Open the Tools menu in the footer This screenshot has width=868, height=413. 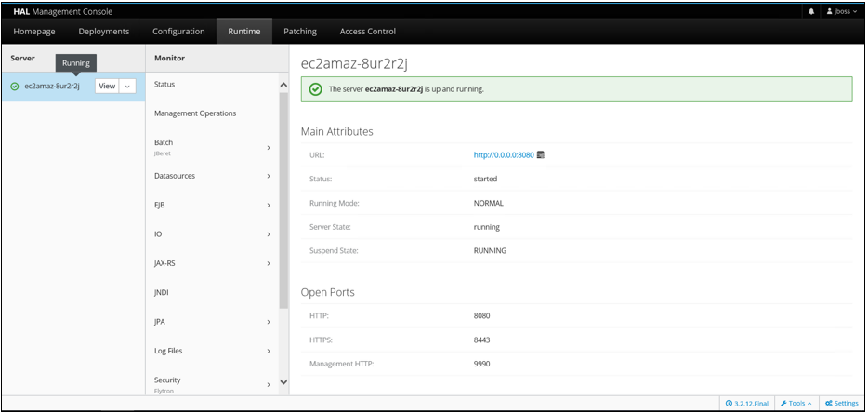coord(796,404)
